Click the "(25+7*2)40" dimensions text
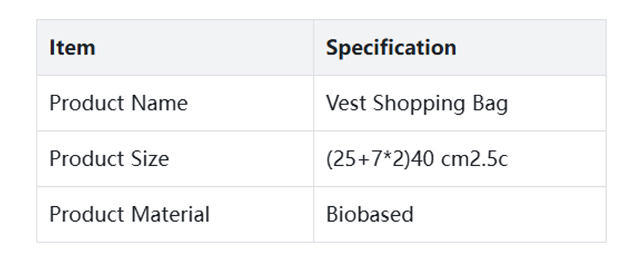The width and height of the screenshot is (644, 263). point(380,159)
